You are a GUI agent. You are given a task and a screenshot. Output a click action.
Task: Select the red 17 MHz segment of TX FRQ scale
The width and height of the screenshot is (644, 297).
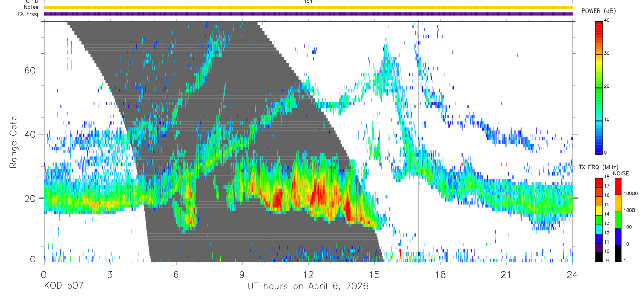click(599, 183)
